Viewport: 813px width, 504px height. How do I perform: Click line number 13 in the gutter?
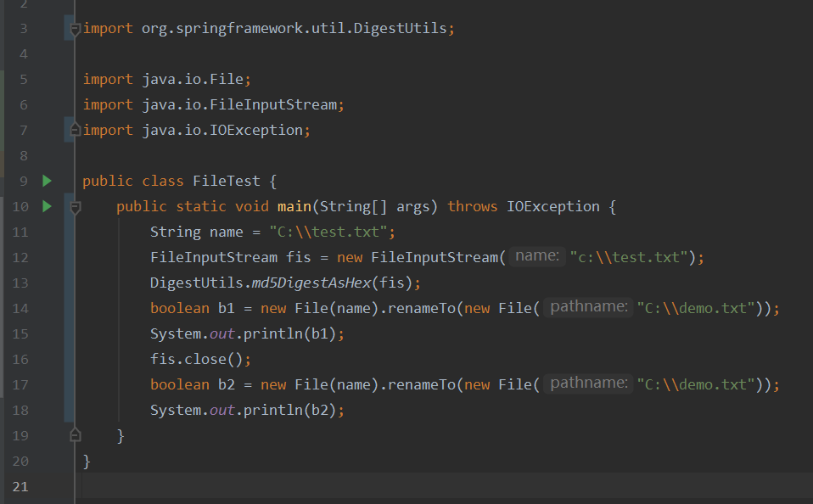click(x=21, y=283)
